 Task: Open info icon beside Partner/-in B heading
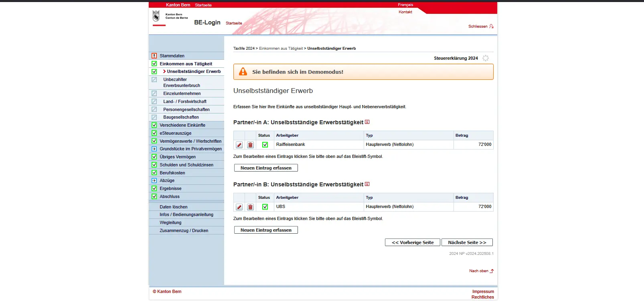(x=367, y=184)
